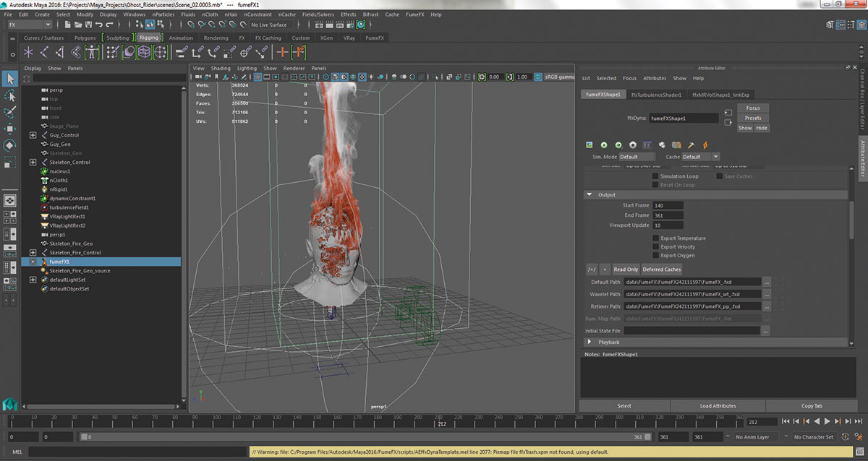Screen dimensions: 868x461
Task: Click the Create Locator shelf icon
Action: tap(28, 52)
